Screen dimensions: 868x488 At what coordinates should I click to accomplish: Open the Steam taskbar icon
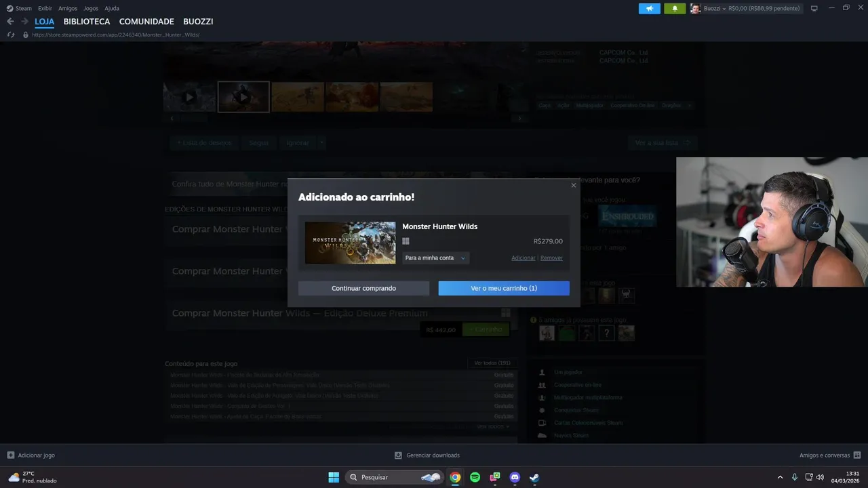(534, 477)
